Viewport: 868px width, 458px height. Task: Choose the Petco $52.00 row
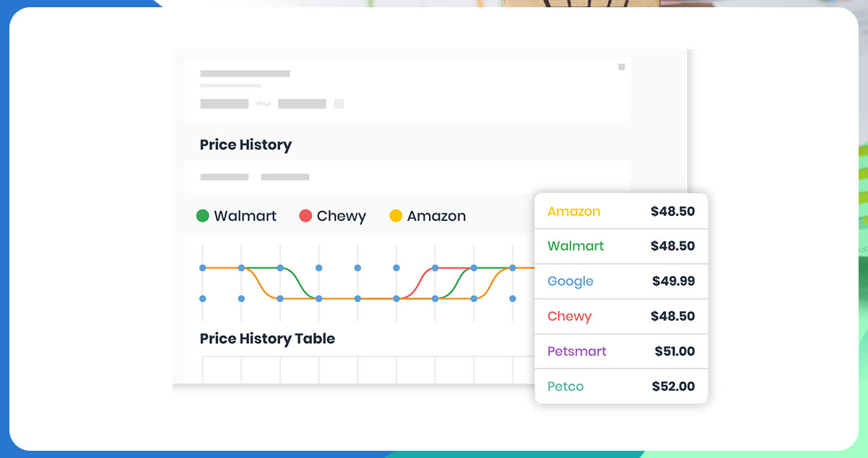click(621, 386)
